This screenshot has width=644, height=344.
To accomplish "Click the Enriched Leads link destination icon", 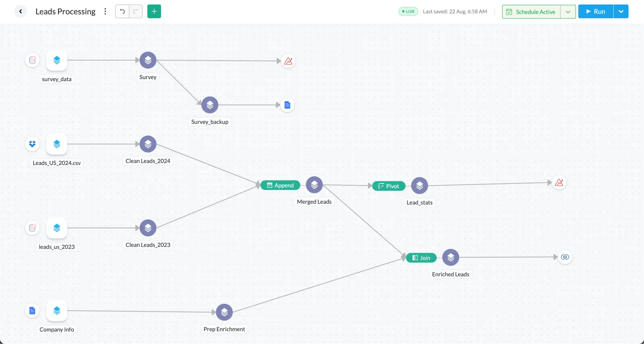I will [x=565, y=257].
